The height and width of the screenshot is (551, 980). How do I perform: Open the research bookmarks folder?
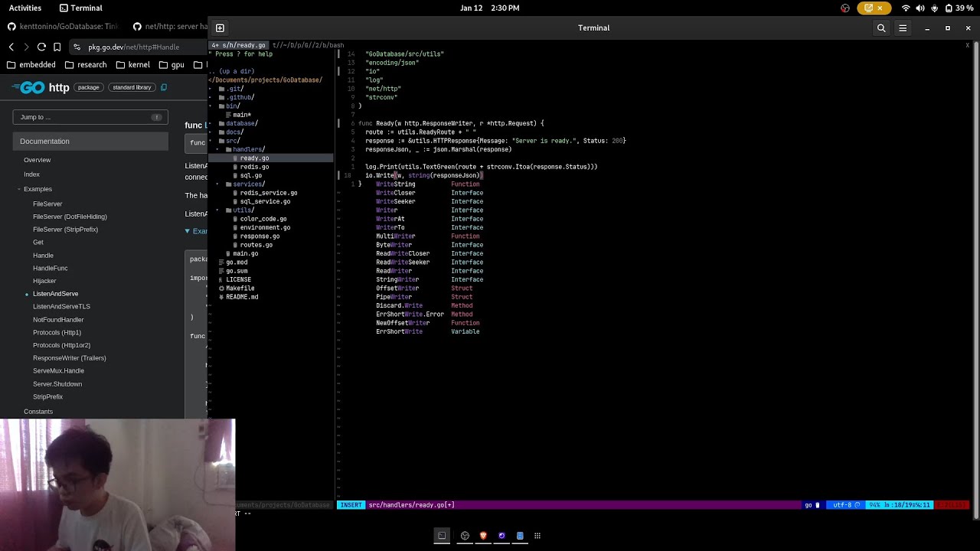coord(85,65)
